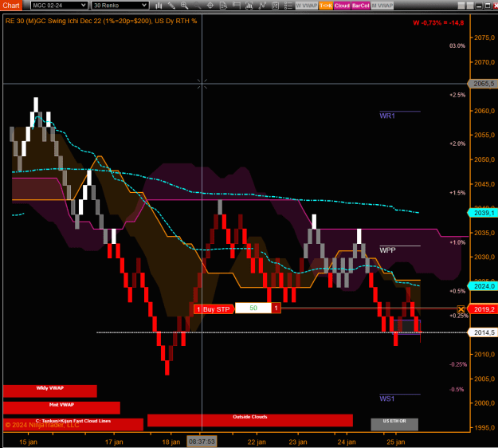The height and width of the screenshot is (448, 498).
Task: Click the 2019,2 red order price marker
Action: click(484, 309)
